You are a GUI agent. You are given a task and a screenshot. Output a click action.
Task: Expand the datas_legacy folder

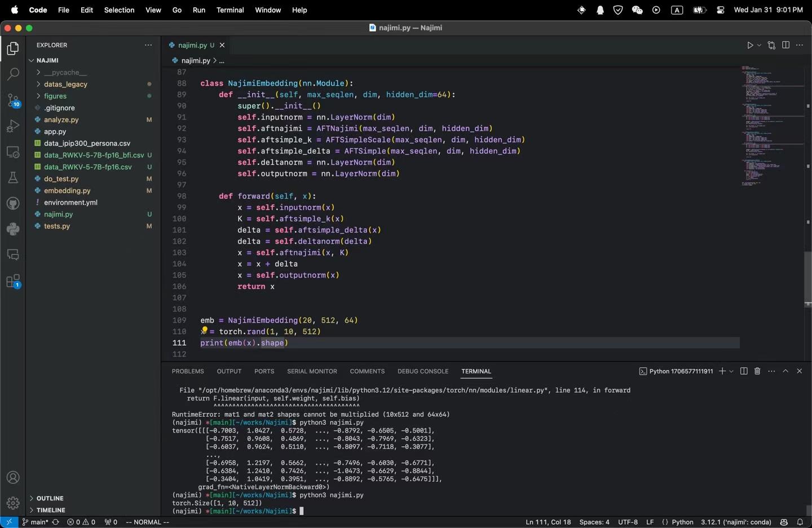pyautogui.click(x=65, y=84)
